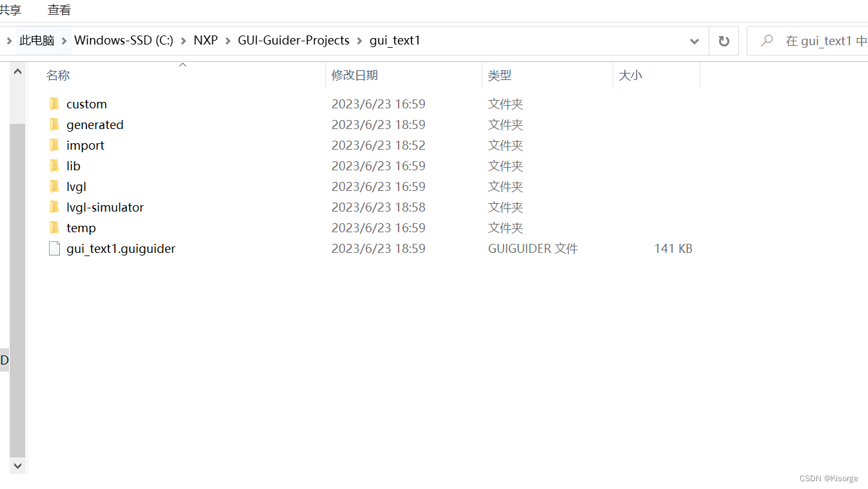
Task: Navigate to GUI-Guider-Projects breadcrumb
Action: point(293,41)
